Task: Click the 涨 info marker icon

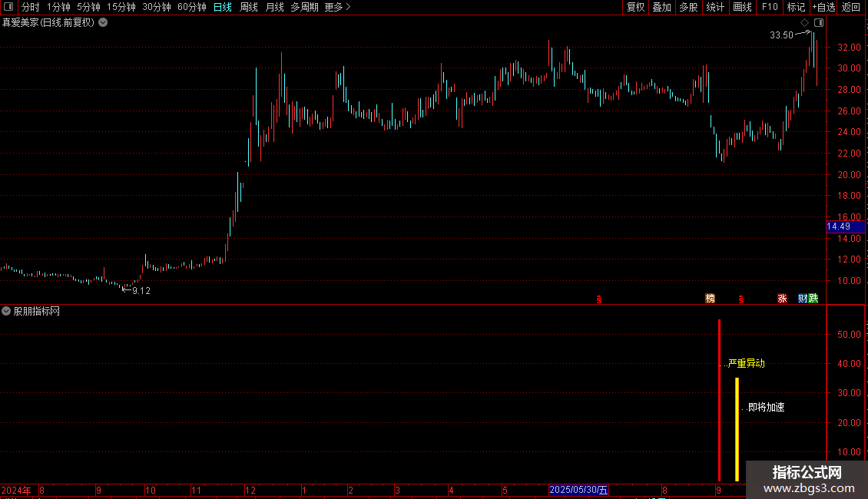Action: point(782,298)
